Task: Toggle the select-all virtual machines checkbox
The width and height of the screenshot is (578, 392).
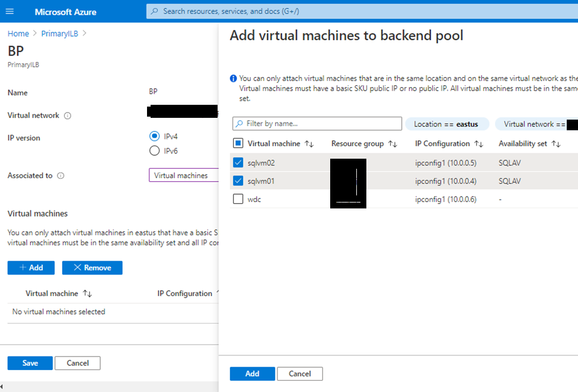Action: [x=238, y=143]
